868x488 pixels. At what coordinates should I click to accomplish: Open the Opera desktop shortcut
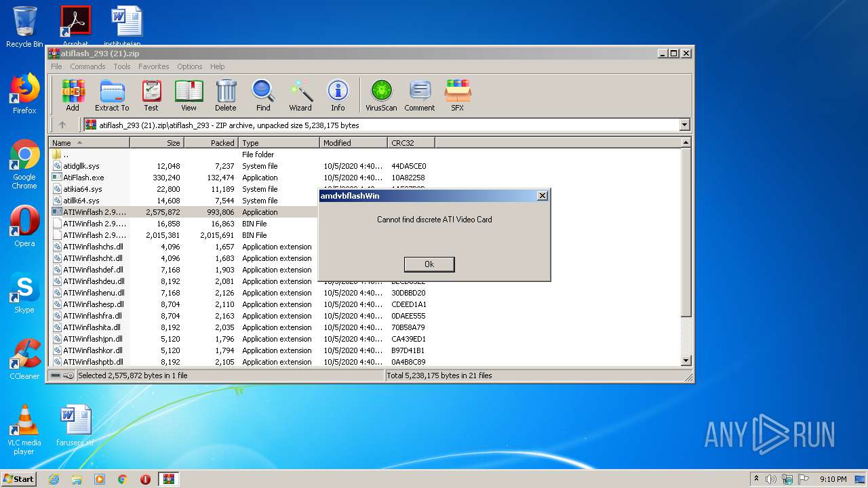click(x=24, y=226)
